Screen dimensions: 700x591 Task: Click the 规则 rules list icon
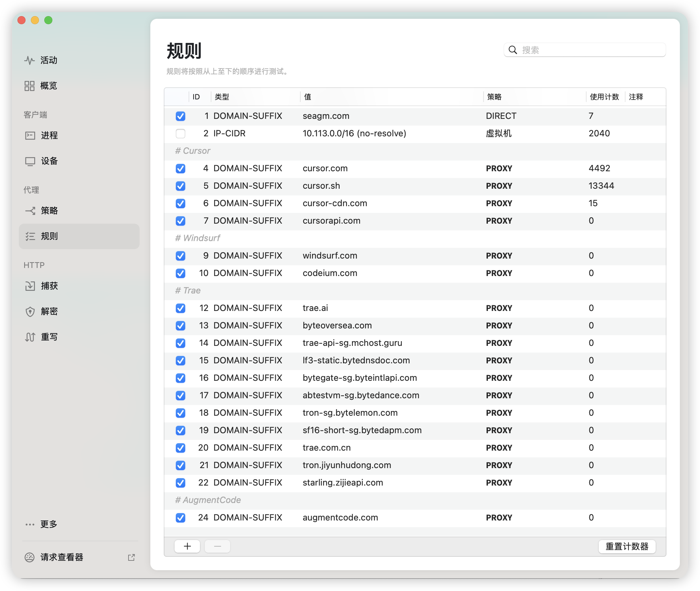(x=30, y=236)
